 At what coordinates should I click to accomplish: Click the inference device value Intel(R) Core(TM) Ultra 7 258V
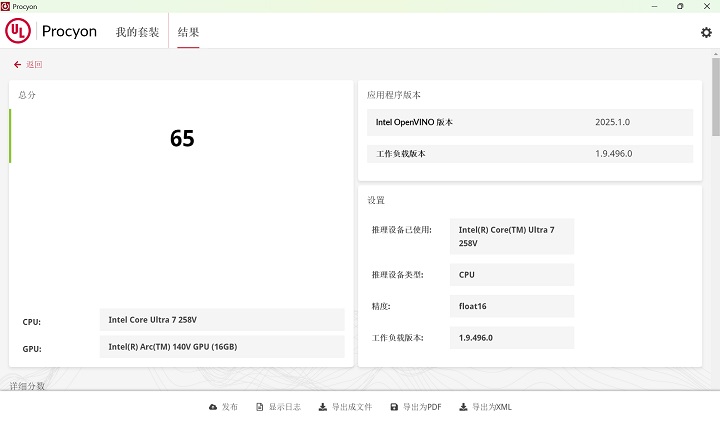(512, 236)
